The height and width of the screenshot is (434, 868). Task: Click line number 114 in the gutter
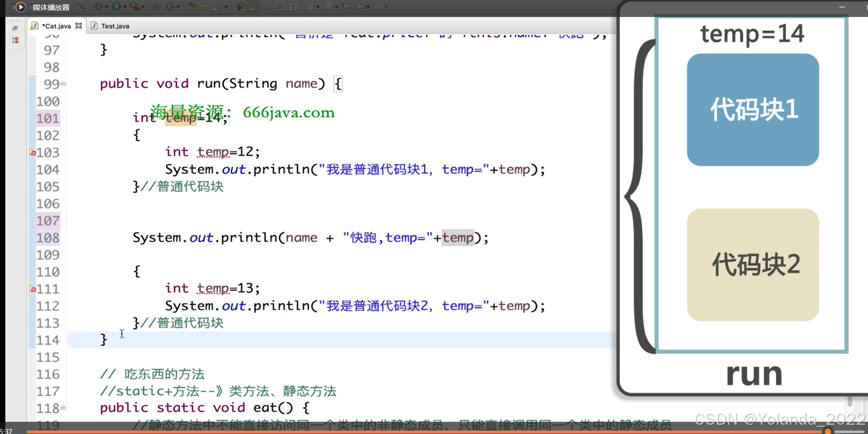48,340
